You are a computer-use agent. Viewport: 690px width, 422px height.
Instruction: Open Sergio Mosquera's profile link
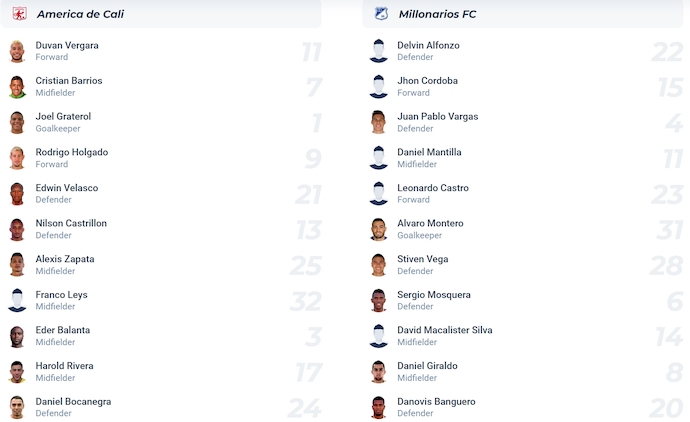tap(434, 295)
